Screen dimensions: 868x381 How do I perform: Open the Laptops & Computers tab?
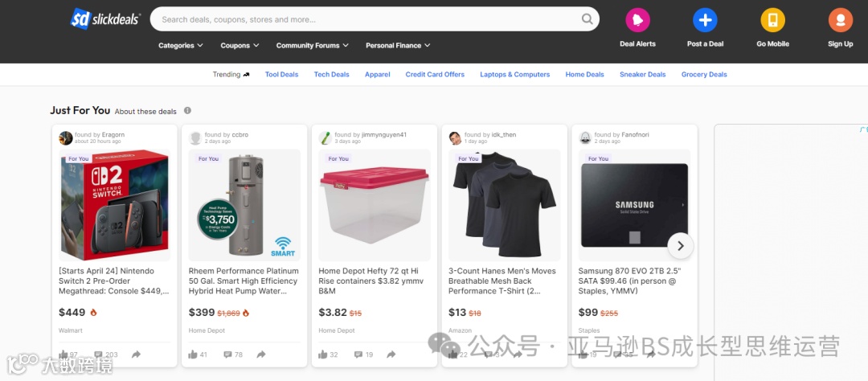click(x=515, y=75)
